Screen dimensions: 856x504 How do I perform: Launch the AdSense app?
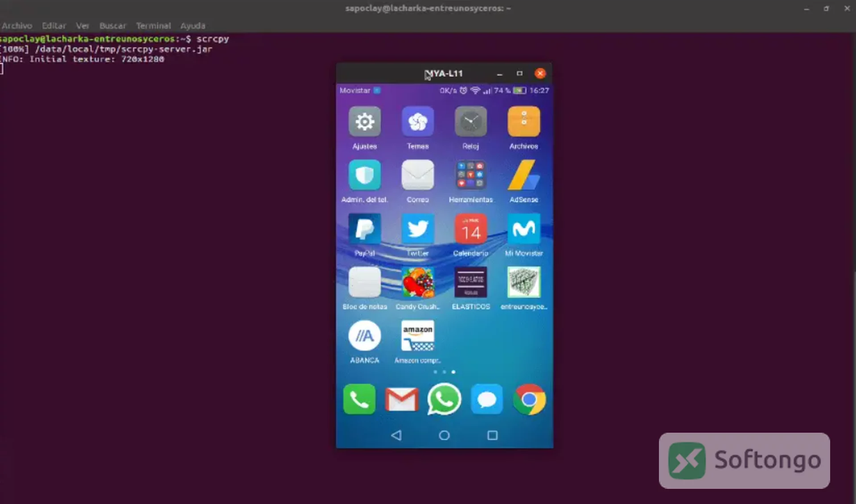[524, 175]
